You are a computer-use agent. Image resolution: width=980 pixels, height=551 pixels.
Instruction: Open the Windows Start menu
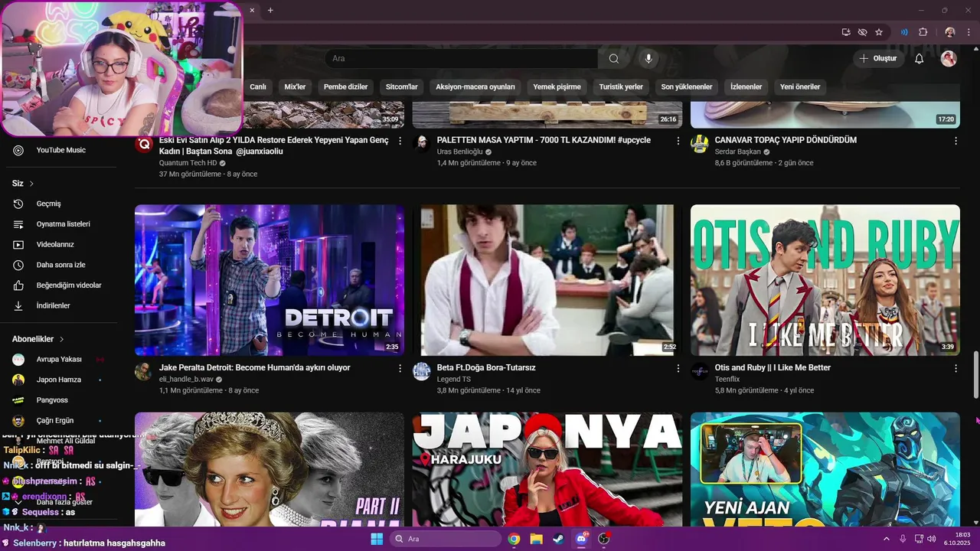coord(377,539)
